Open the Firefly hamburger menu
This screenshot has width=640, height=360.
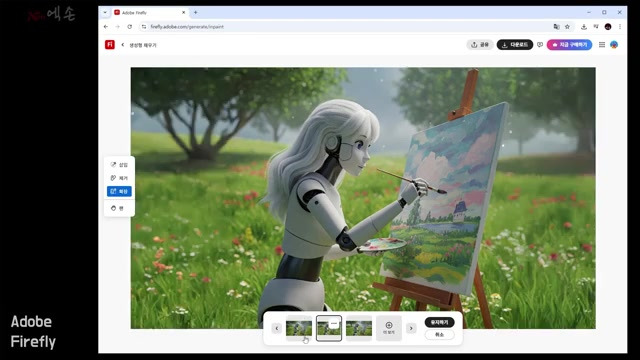pos(602,44)
